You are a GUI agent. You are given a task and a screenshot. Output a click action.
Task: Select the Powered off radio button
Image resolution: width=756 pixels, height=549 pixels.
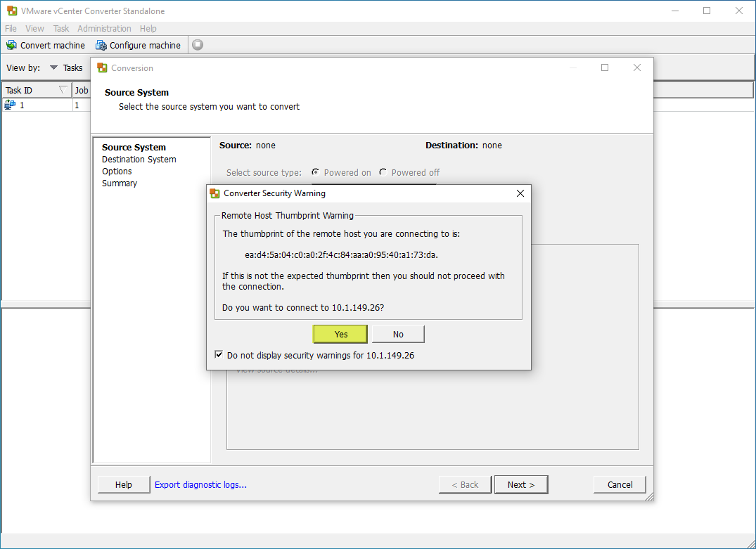(383, 172)
